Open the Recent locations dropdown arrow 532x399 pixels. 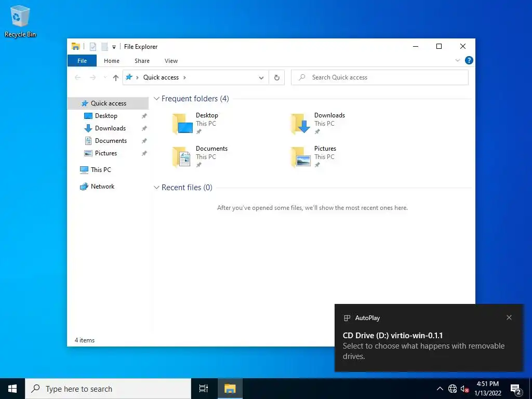(105, 78)
